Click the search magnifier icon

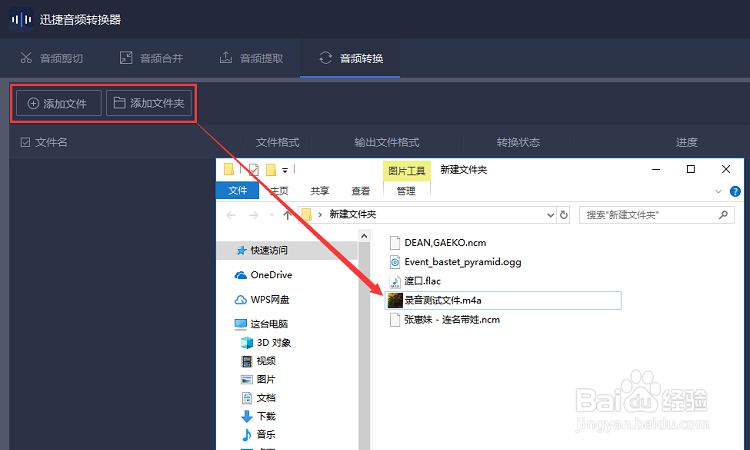coord(723,215)
